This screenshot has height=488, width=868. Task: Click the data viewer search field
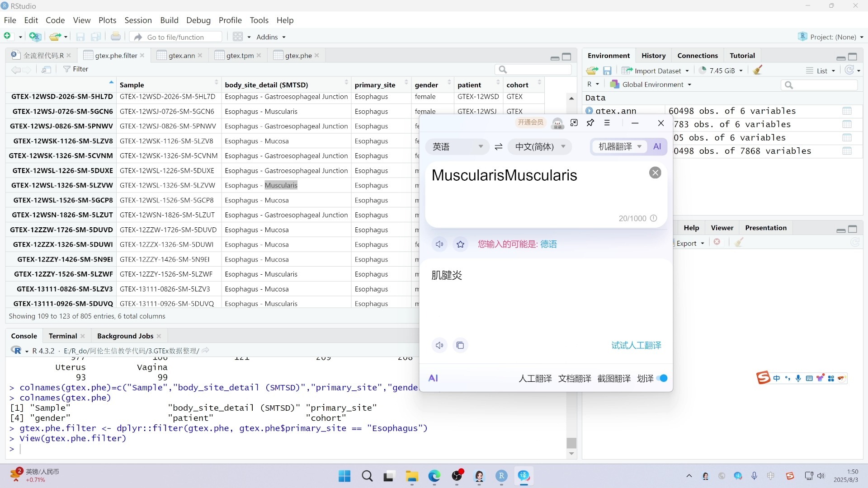[533, 70]
